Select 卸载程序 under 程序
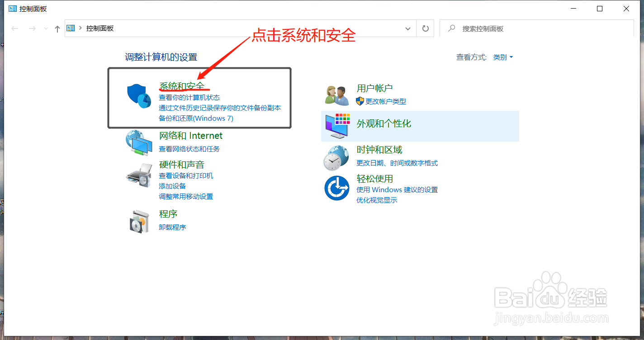This screenshot has width=644, height=340. pos(172,227)
